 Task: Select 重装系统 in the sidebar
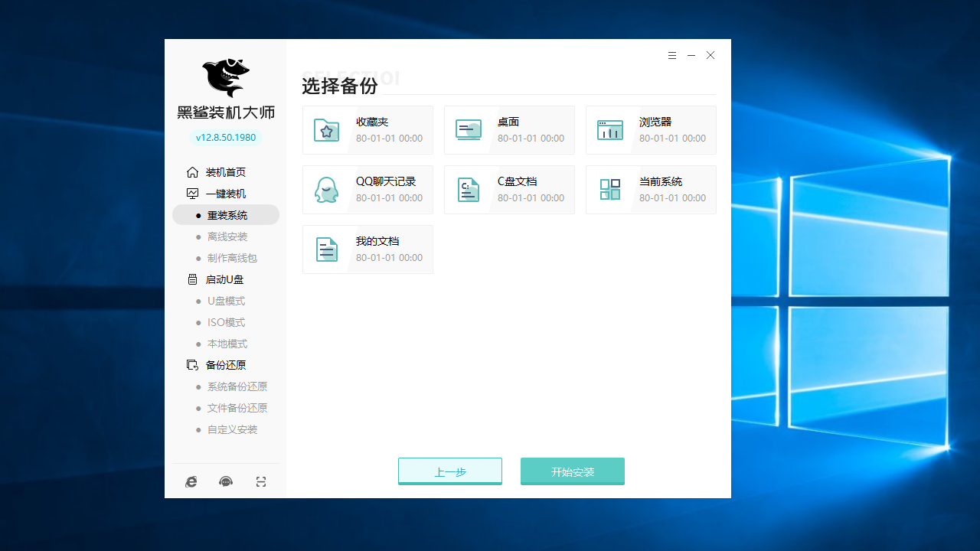click(227, 215)
